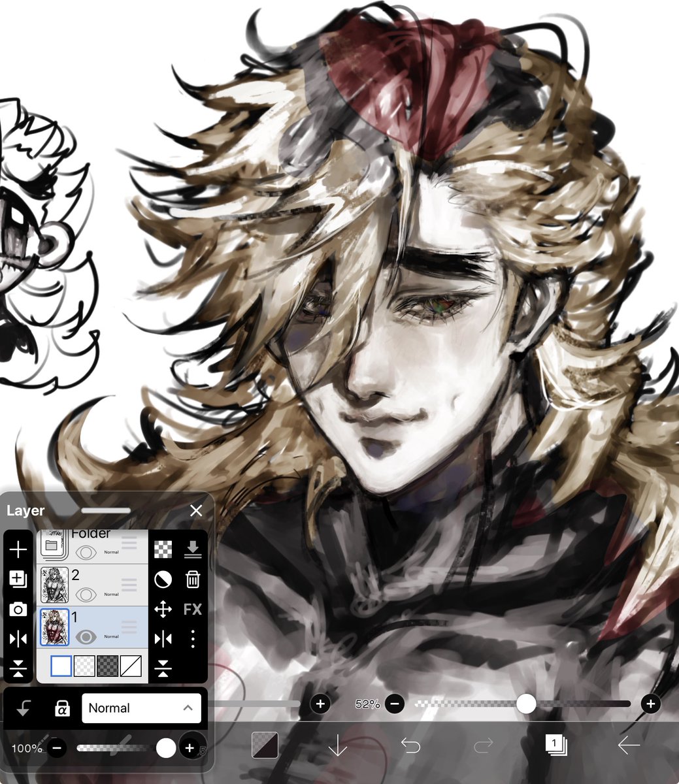Open layers window via stacked pages icon
The image size is (679, 784).
pyautogui.click(x=556, y=745)
